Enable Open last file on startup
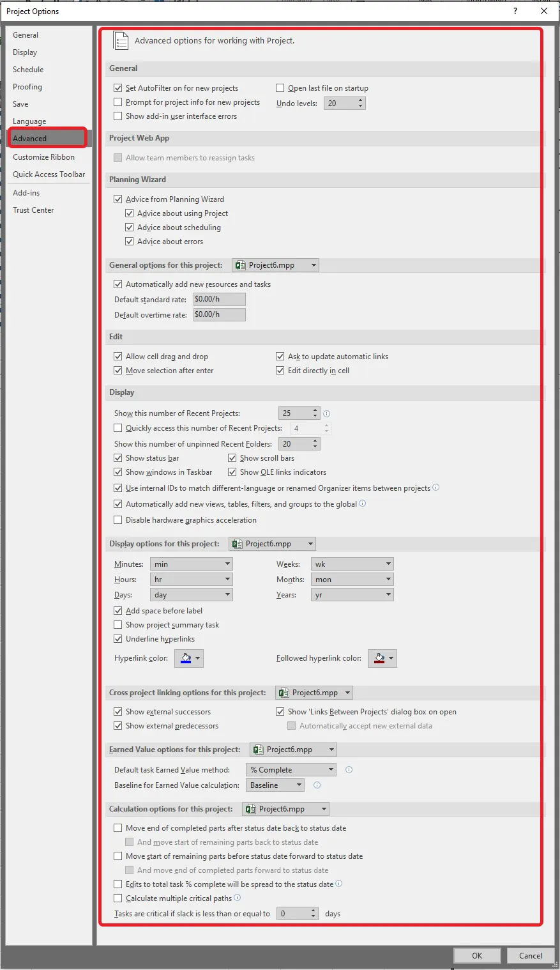This screenshot has height=970, width=560. click(280, 88)
